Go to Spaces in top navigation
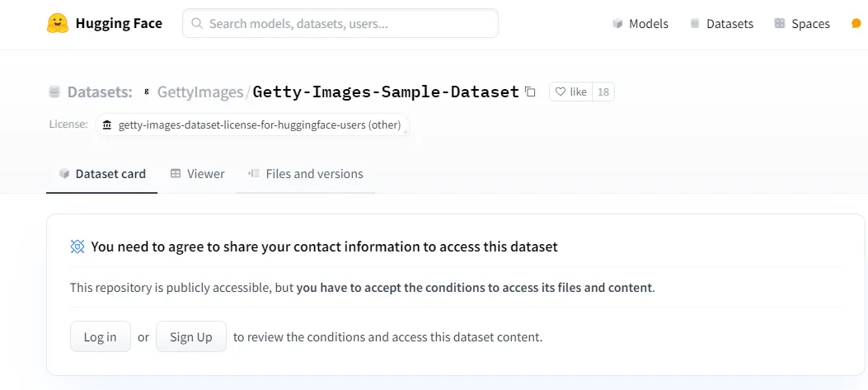 (802, 24)
